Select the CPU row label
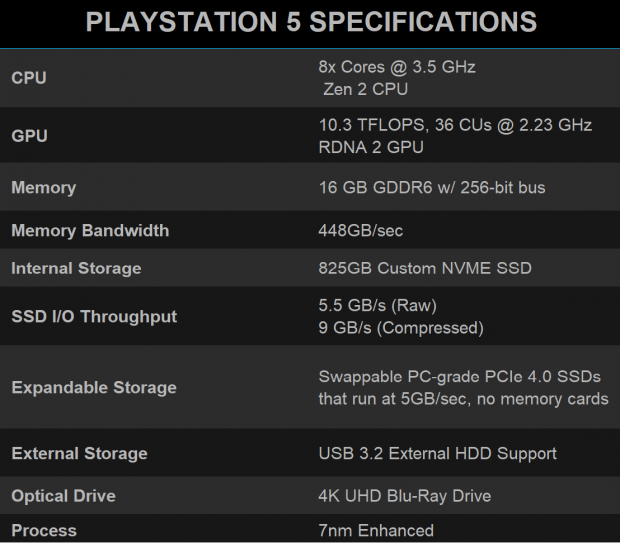Screen dimensions: 620x543 click(29, 77)
